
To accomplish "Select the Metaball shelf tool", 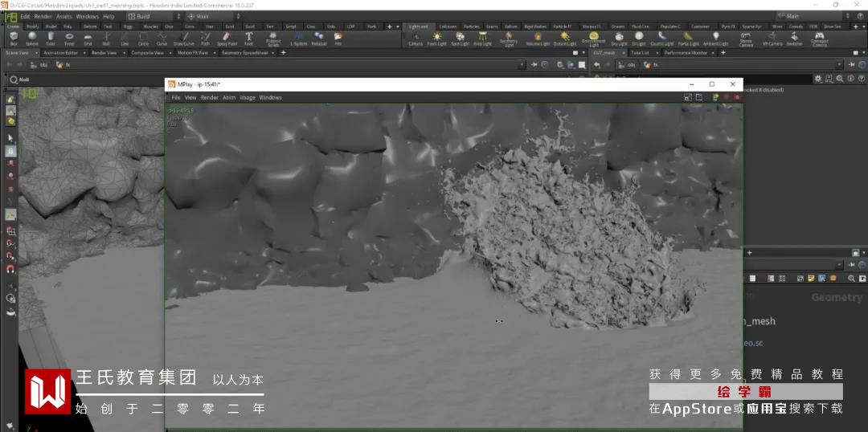I will pyautogui.click(x=319, y=39).
